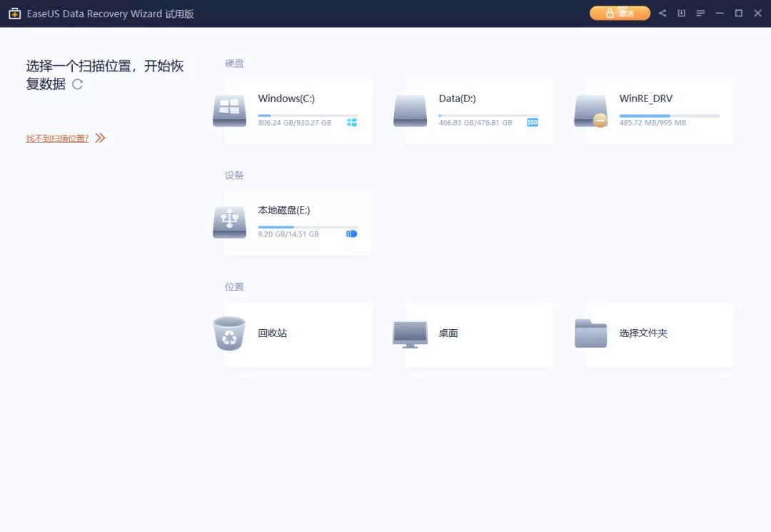Click USB type badge on E: drive

(351, 234)
